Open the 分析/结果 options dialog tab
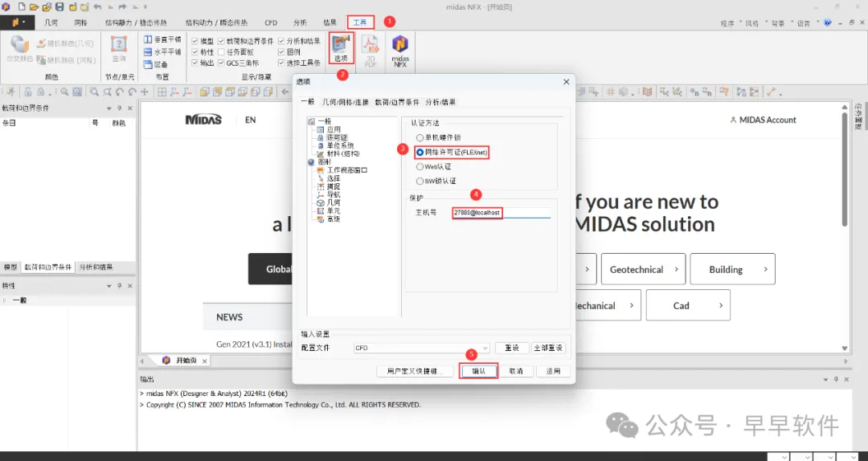 click(x=440, y=102)
